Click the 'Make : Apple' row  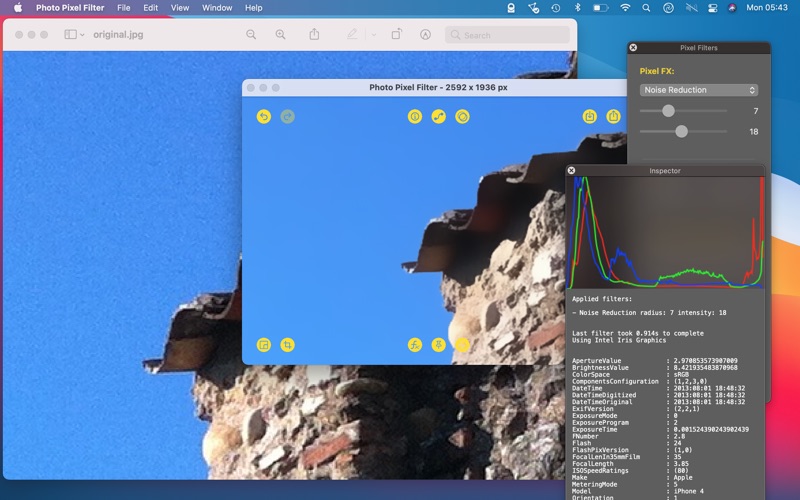pyautogui.click(x=632, y=478)
